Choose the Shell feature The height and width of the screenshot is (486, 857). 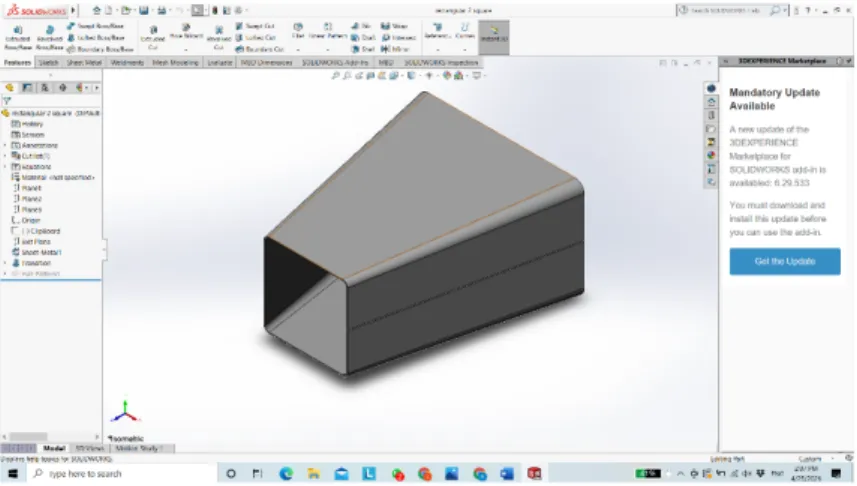tap(363, 49)
